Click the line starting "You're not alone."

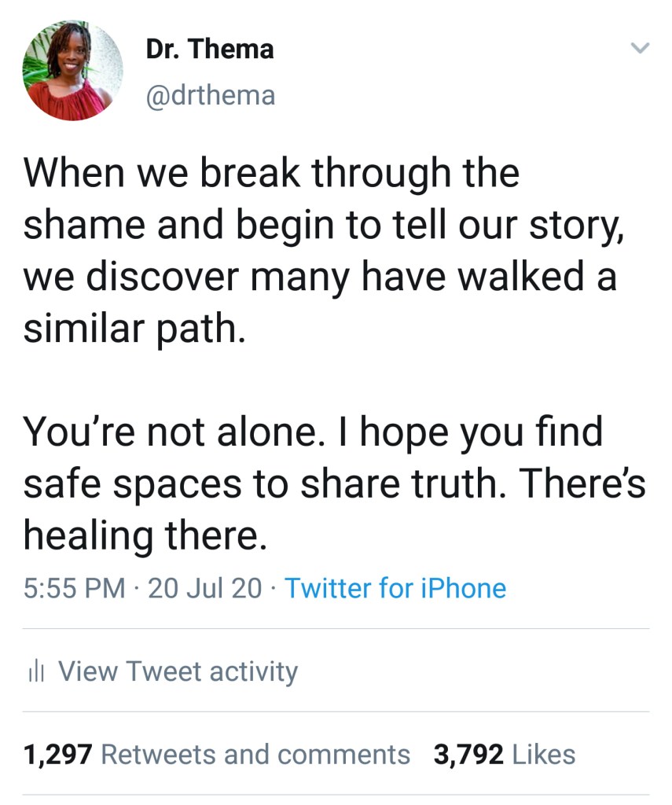313,432
